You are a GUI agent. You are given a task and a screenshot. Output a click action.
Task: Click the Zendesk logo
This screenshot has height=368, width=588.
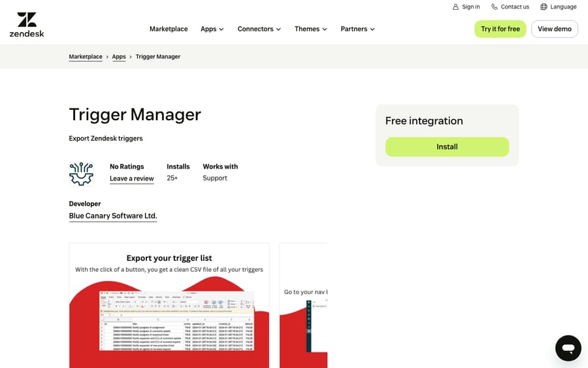click(x=27, y=24)
